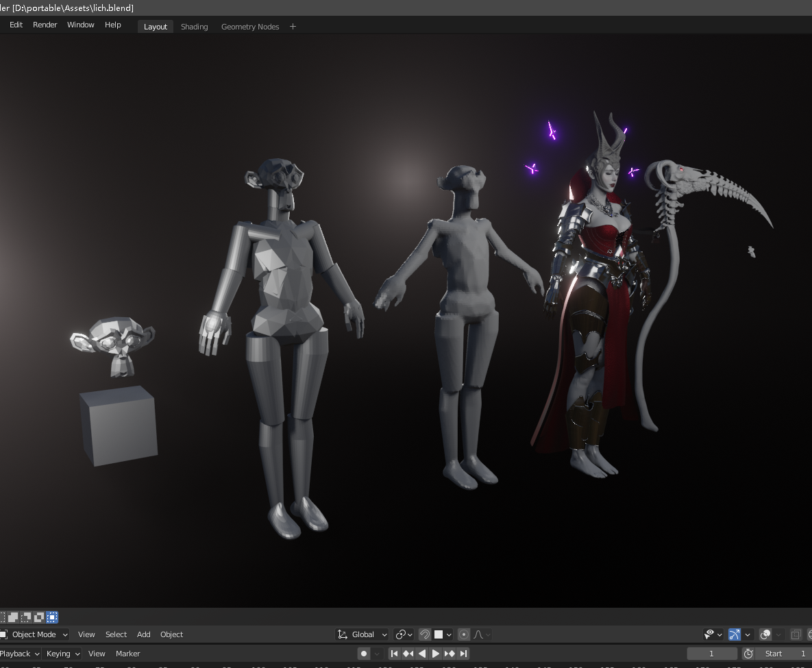Image resolution: width=812 pixels, height=668 pixels.
Task: Open the Render menu
Action: click(45, 25)
